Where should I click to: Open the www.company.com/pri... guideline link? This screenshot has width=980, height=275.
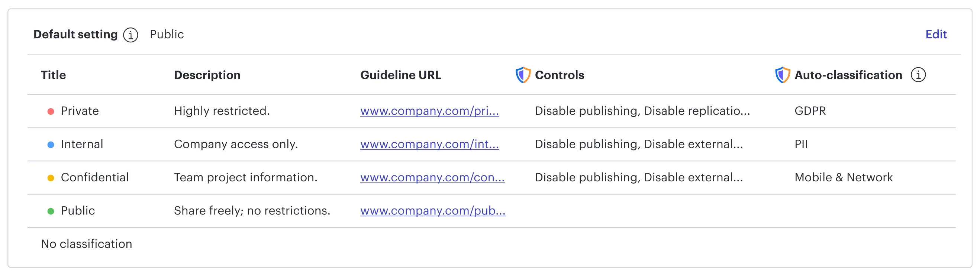point(429,111)
